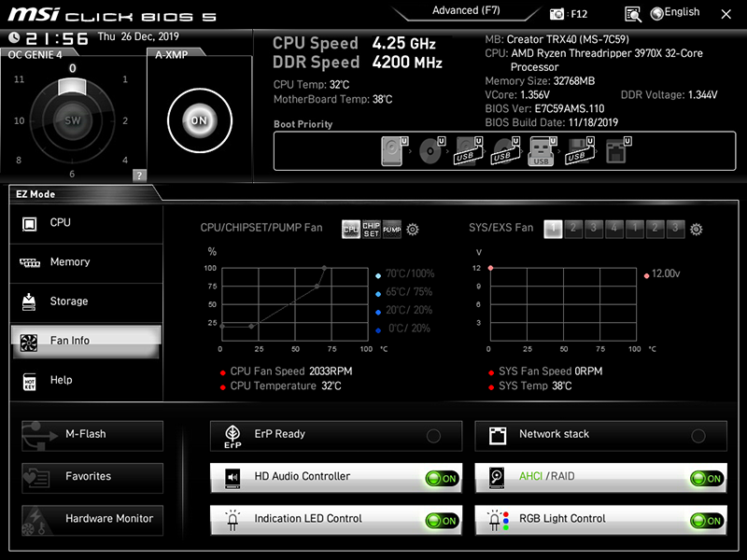Viewport: 747px width, 560px height.
Task: Open SYS/EXS fan settings gear icon
Action: coord(696,229)
